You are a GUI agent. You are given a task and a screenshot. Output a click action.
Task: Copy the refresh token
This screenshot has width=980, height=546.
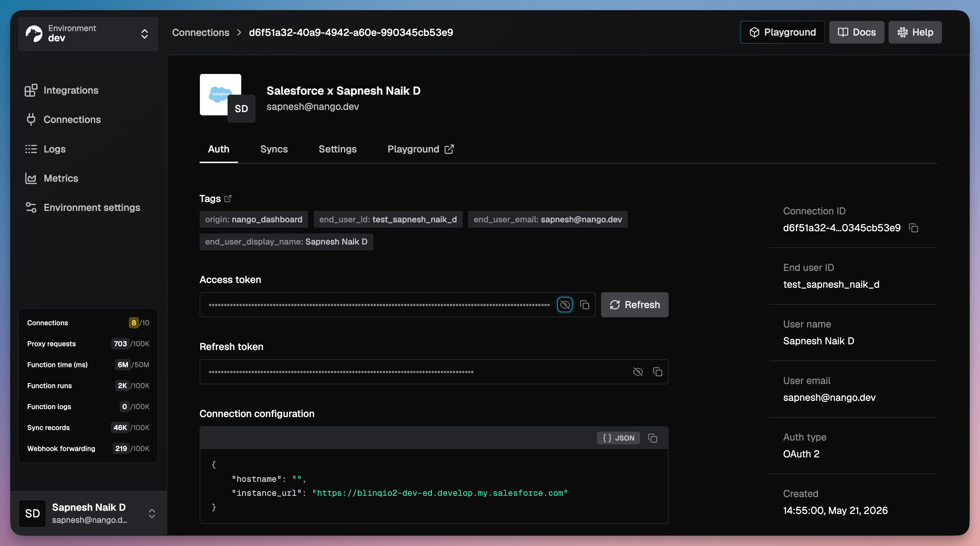658,372
